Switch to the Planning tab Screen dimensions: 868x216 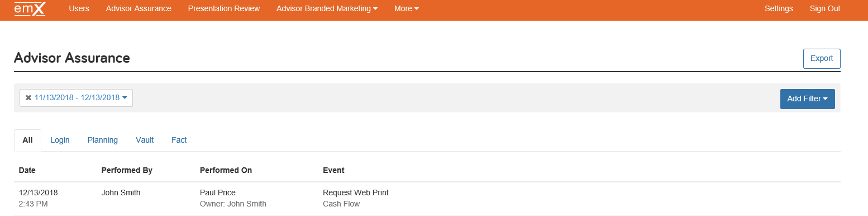point(103,140)
